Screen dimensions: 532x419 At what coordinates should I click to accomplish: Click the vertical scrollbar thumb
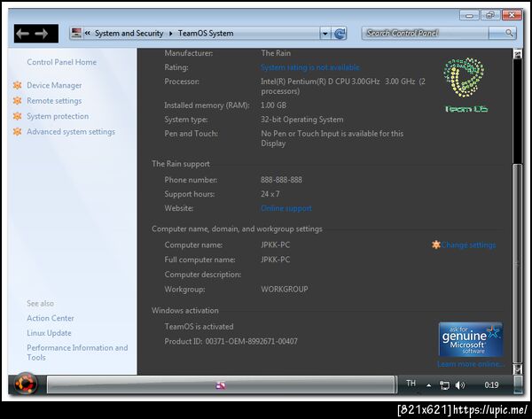pos(517,264)
